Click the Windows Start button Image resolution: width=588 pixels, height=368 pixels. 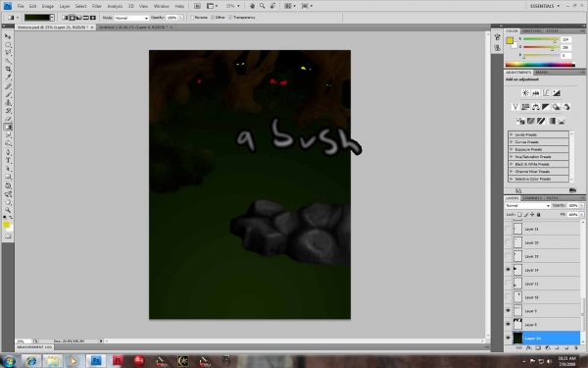click(9, 361)
